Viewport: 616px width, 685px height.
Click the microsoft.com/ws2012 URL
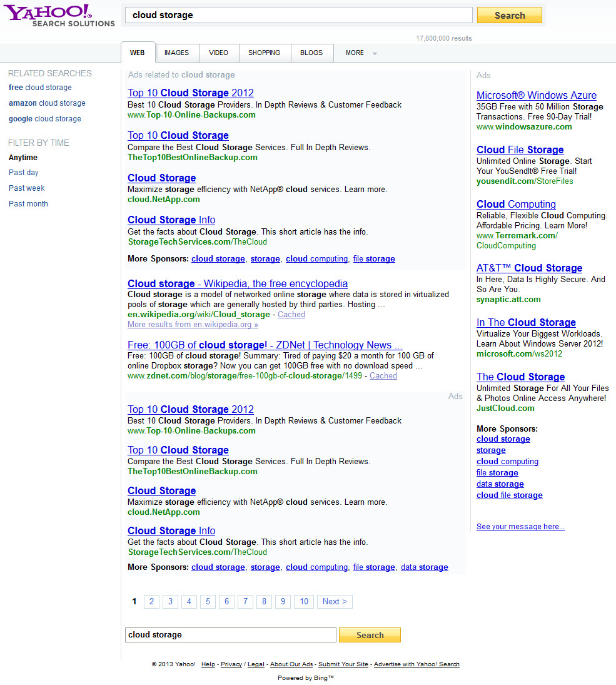(520, 354)
